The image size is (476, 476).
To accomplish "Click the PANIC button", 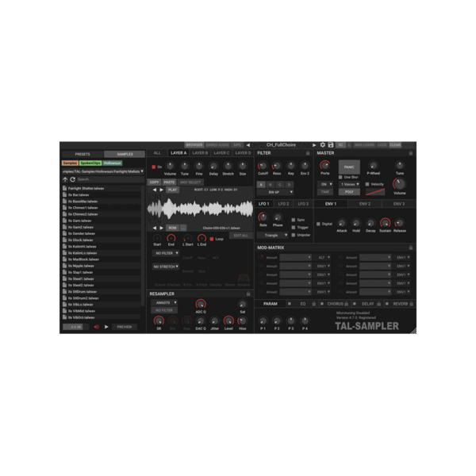I will (349, 167).
